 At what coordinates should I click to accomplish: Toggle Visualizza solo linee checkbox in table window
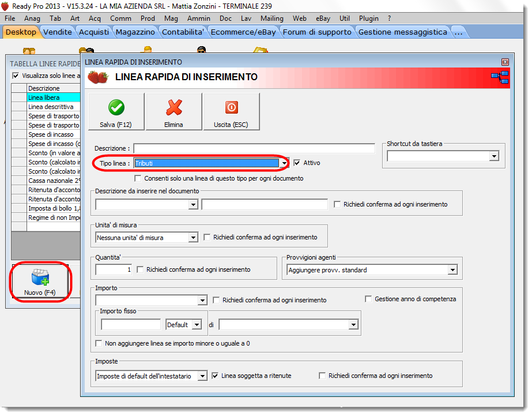click(16, 76)
